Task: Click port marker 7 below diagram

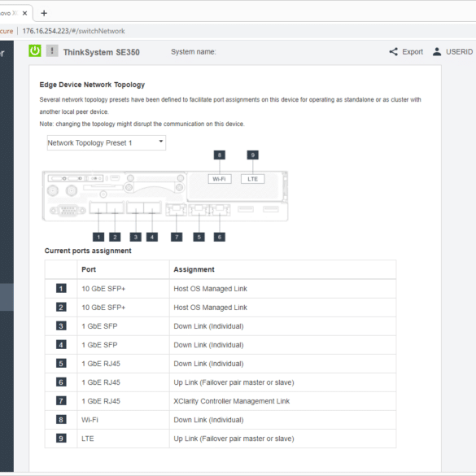Action: (177, 237)
